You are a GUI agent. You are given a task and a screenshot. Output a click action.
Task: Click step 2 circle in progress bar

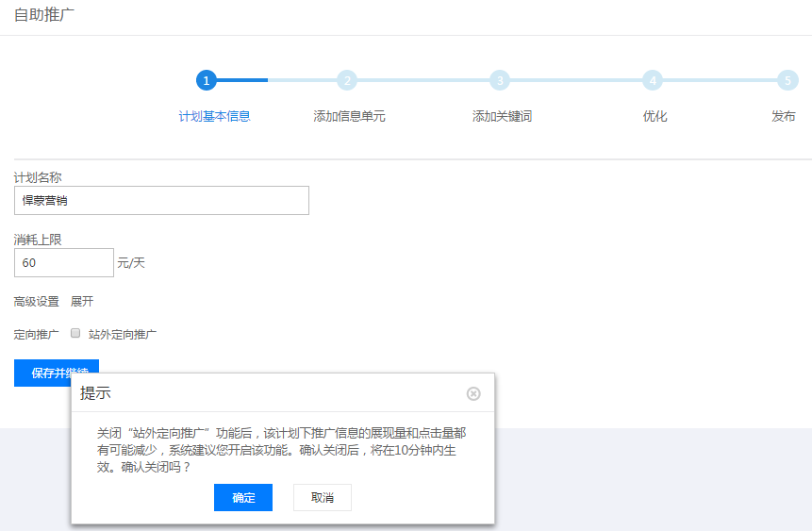click(x=347, y=80)
